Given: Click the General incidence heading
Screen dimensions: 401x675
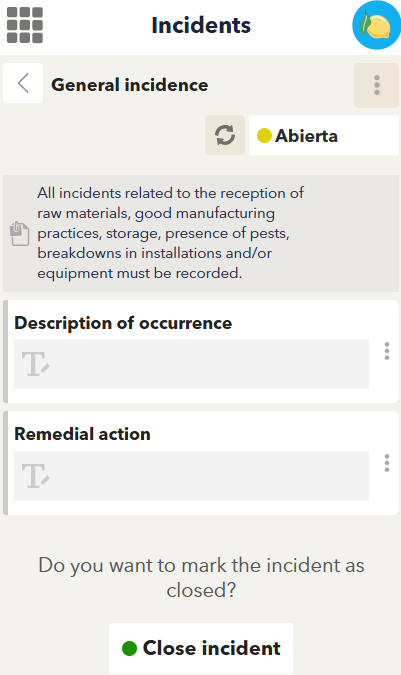Looking at the screenshot, I should [130, 85].
